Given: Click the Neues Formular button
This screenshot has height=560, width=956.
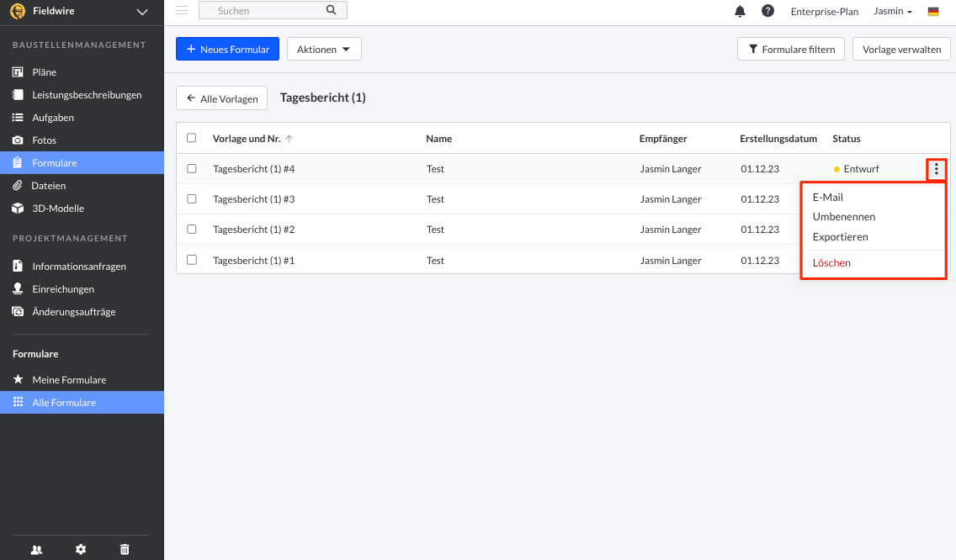Looking at the screenshot, I should coord(227,50).
